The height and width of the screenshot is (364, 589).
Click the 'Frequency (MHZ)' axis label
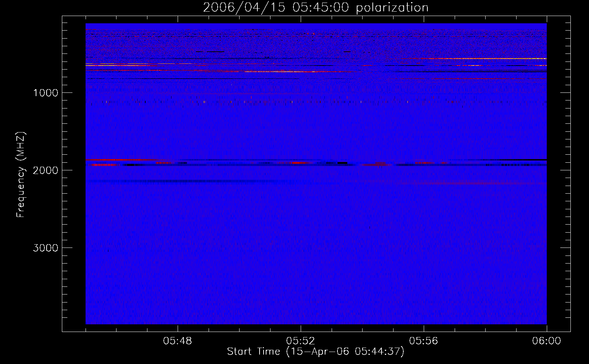tap(21, 175)
